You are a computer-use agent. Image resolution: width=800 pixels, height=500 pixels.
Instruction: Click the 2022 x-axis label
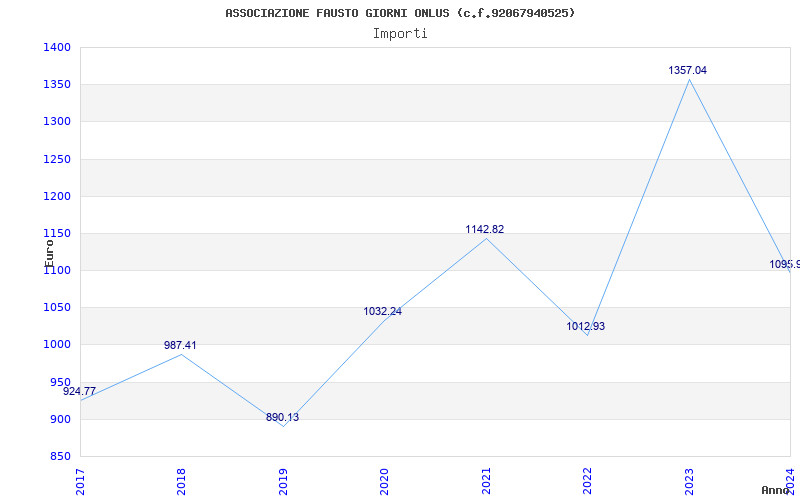[587, 482]
